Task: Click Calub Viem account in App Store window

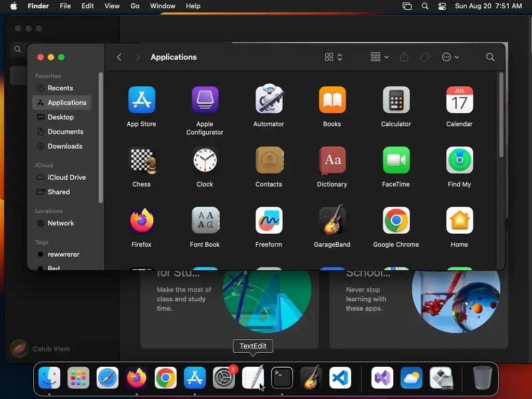Action: (x=40, y=349)
